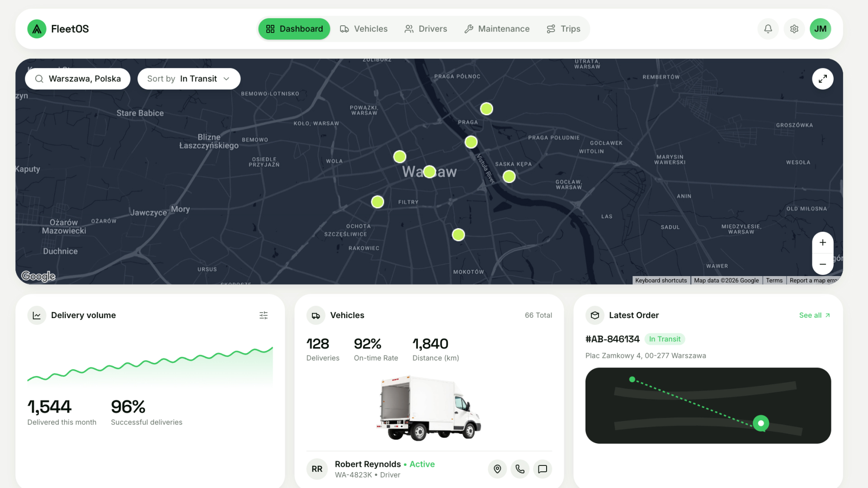The width and height of the screenshot is (868, 488).
Task: Click order number #AB-846134
Action: [x=613, y=339]
